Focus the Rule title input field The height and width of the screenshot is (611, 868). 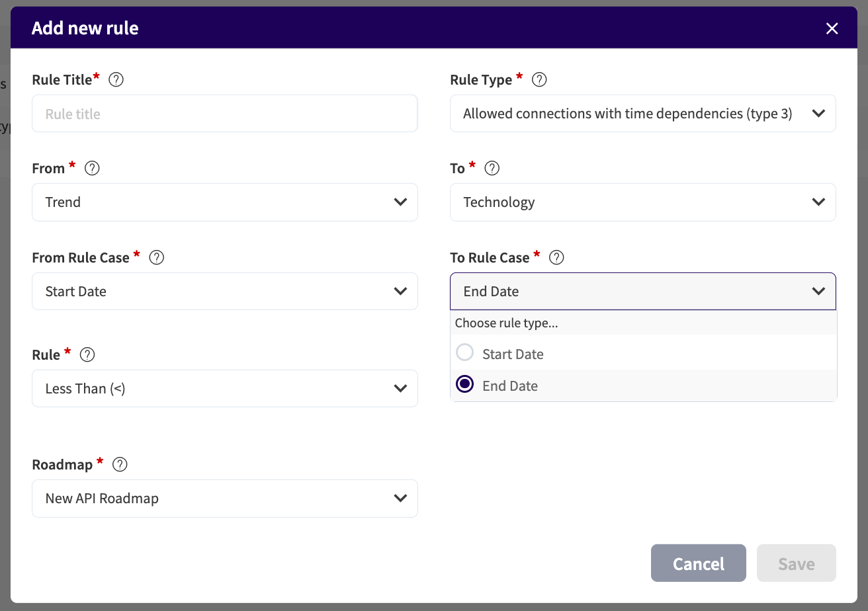point(225,114)
